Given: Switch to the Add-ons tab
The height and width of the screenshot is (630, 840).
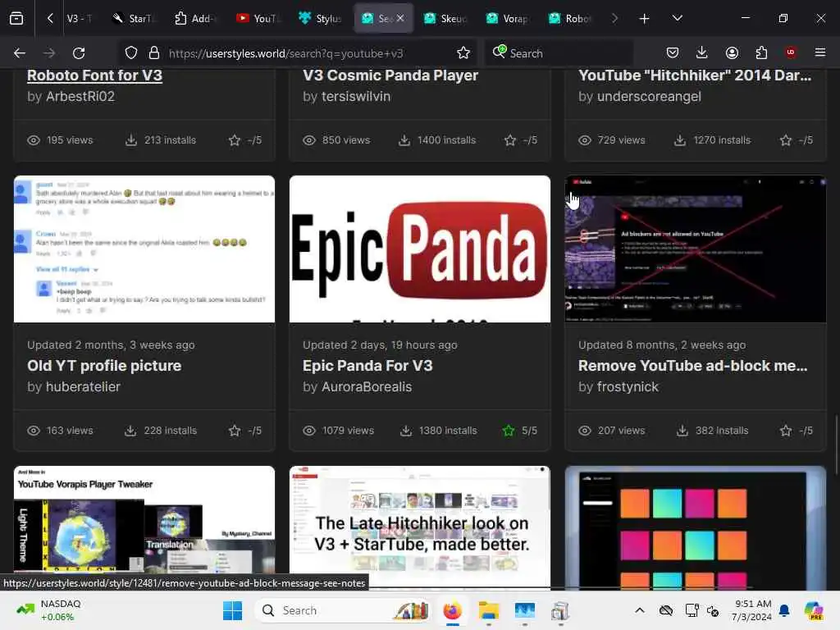Looking at the screenshot, I should (195, 19).
